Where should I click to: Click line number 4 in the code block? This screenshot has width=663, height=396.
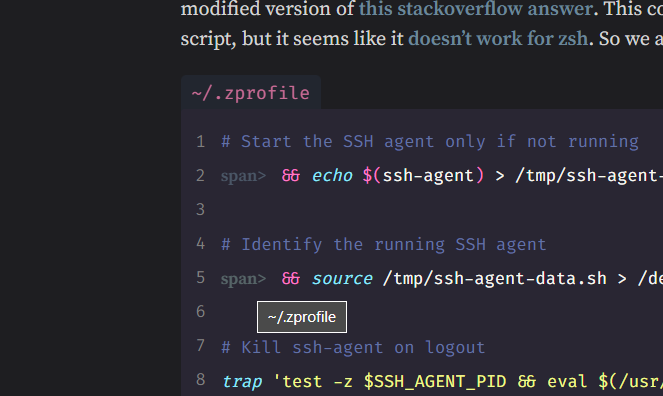(x=200, y=244)
